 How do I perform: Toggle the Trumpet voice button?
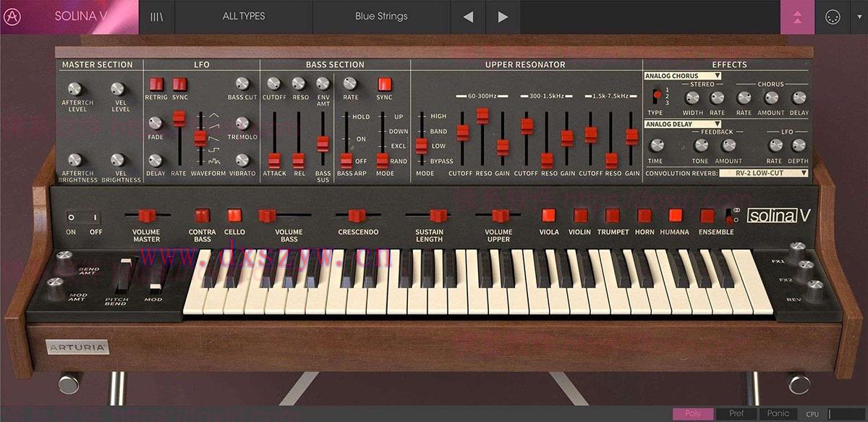click(613, 215)
